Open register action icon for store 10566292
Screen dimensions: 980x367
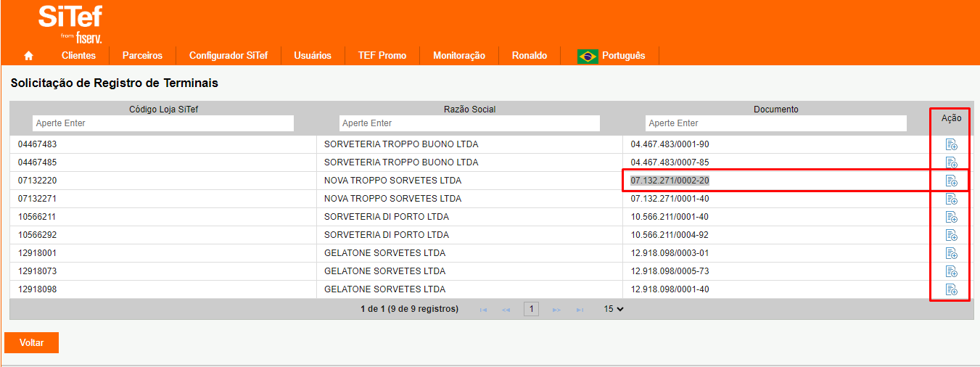pos(951,235)
